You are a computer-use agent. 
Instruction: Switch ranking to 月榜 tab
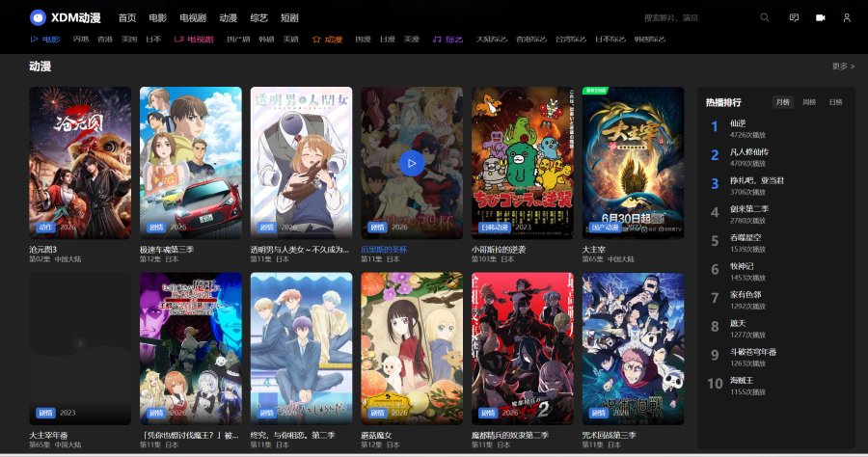(782, 102)
